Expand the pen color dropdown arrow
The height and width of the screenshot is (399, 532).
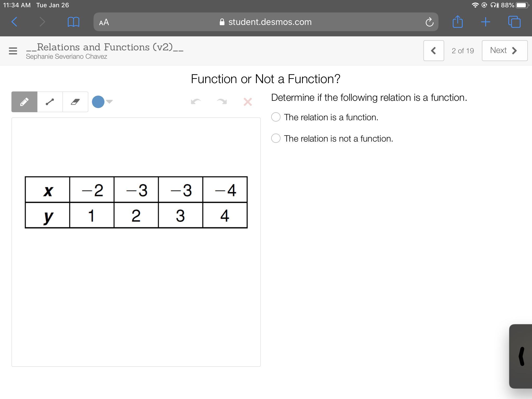[x=110, y=102]
